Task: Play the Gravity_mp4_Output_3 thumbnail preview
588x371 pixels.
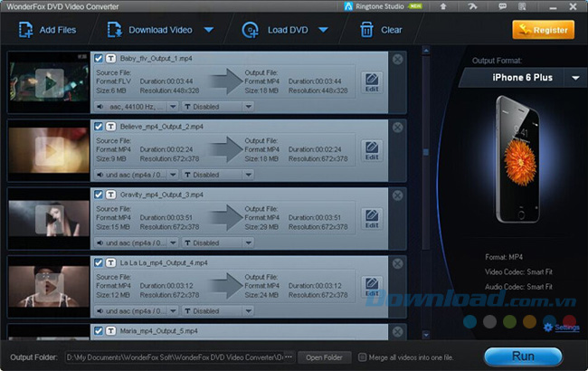Action: (x=50, y=220)
